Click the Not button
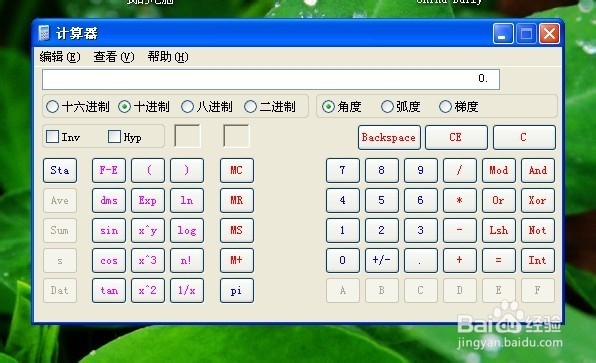This screenshot has height=363, width=596. click(x=538, y=230)
